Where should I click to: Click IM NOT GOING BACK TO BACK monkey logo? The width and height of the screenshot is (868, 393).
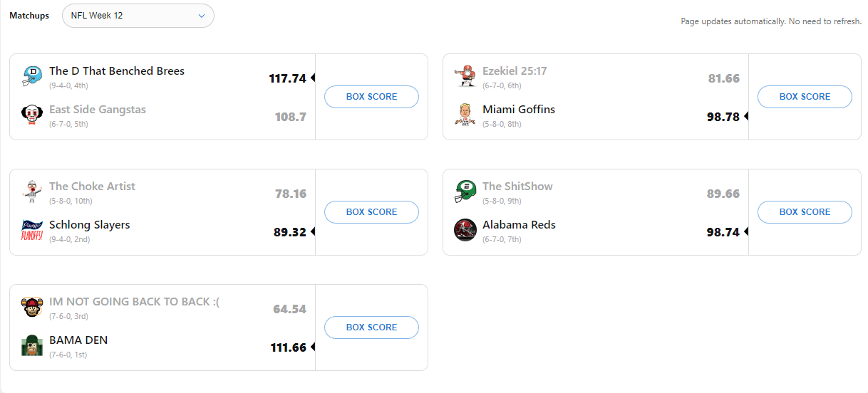click(x=32, y=306)
